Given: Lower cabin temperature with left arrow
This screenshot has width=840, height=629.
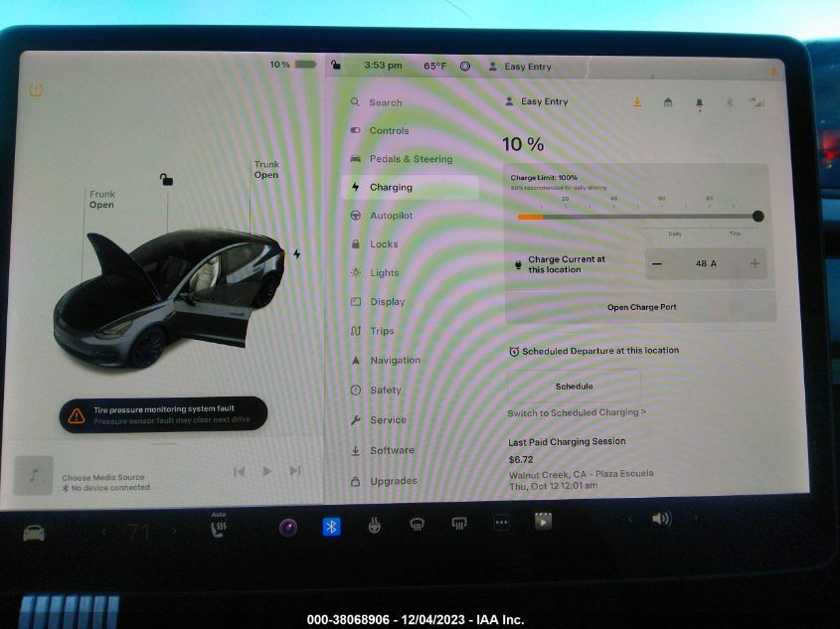Looking at the screenshot, I should coord(104,532).
